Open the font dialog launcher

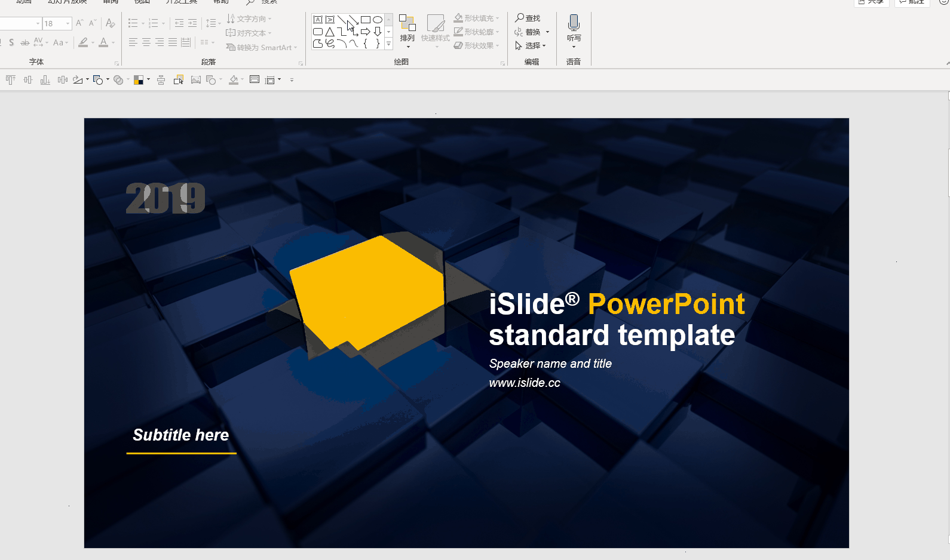click(117, 63)
